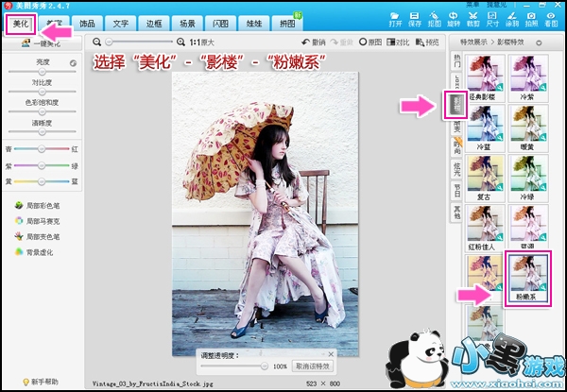Switch to the 拼图 collage tab
Screen dimensions: 567x392
pyautogui.click(x=287, y=24)
